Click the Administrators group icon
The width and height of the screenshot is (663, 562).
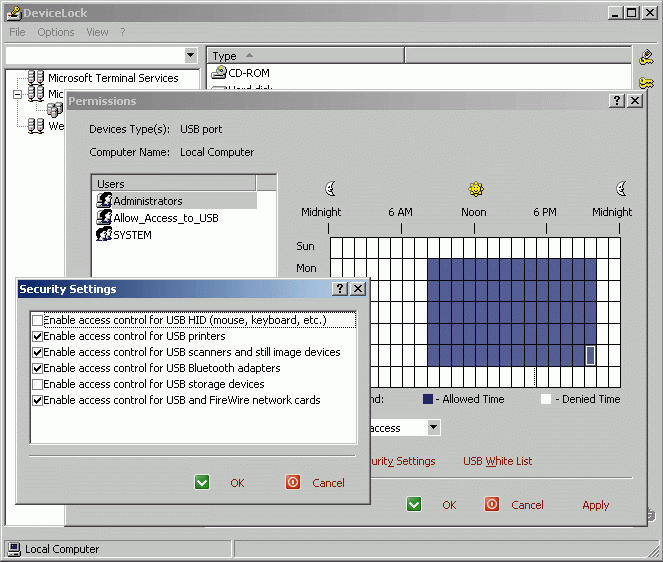104,200
